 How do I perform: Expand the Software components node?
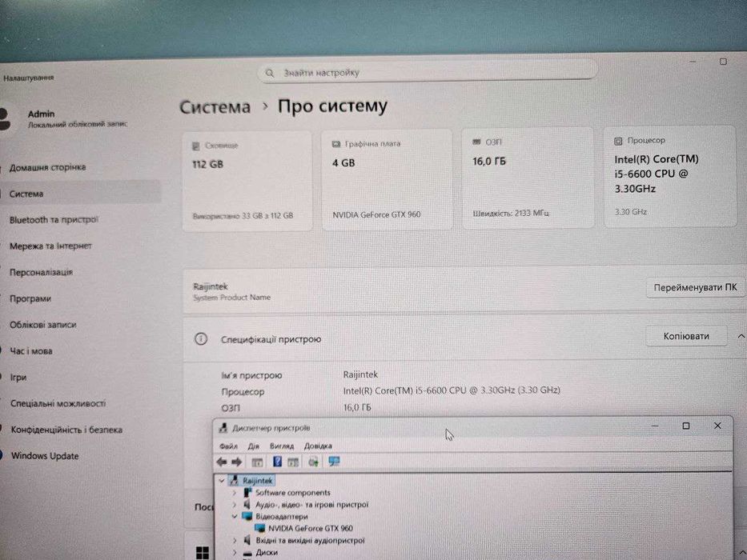(235, 492)
